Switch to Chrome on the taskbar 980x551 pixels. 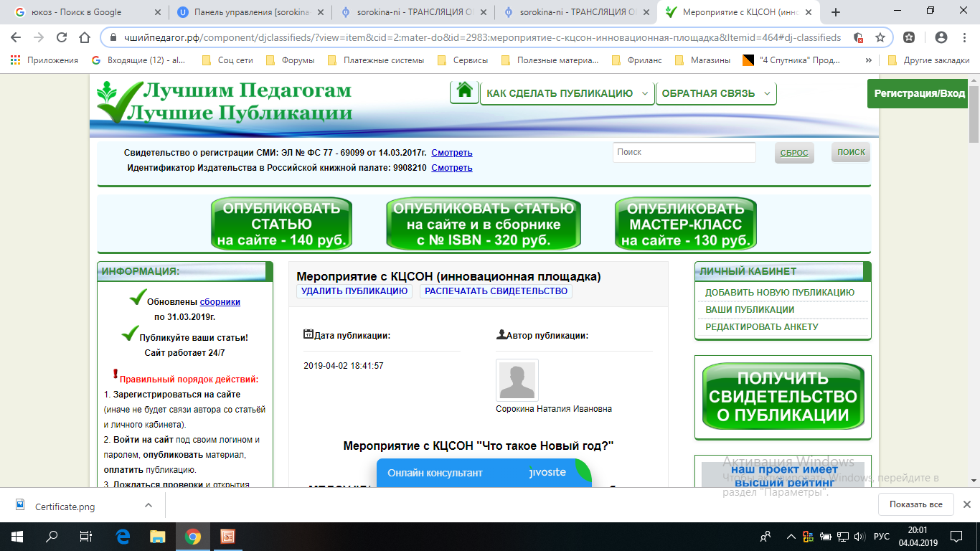[192, 536]
